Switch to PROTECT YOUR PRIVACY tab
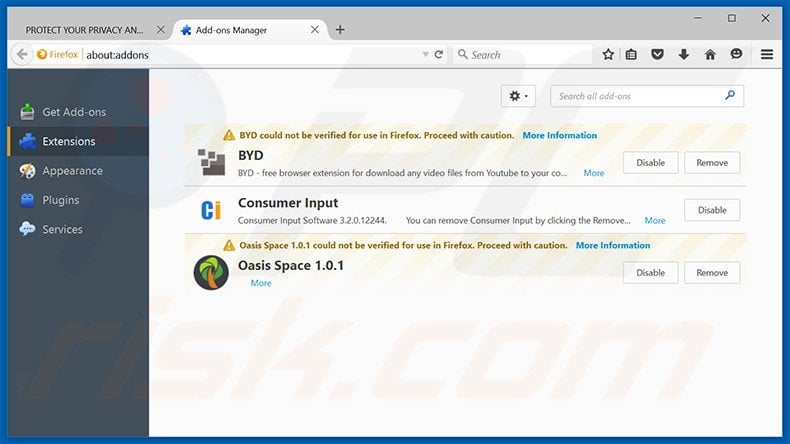Screen dimensions: 790x444 point(84,30)
